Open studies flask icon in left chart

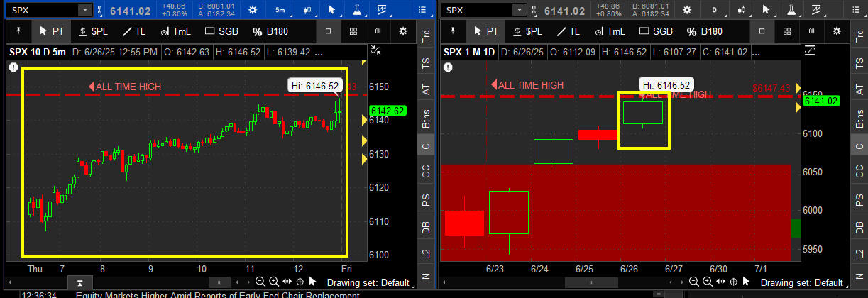tap(356, 10)
